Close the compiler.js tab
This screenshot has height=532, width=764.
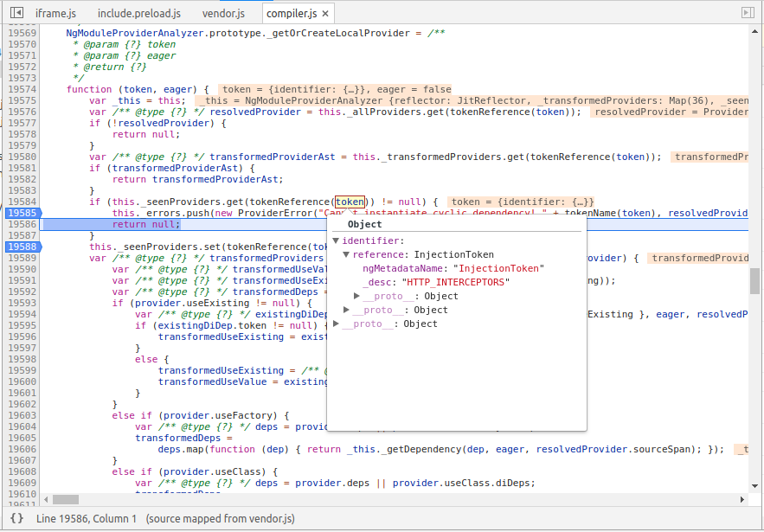[325, 14]
